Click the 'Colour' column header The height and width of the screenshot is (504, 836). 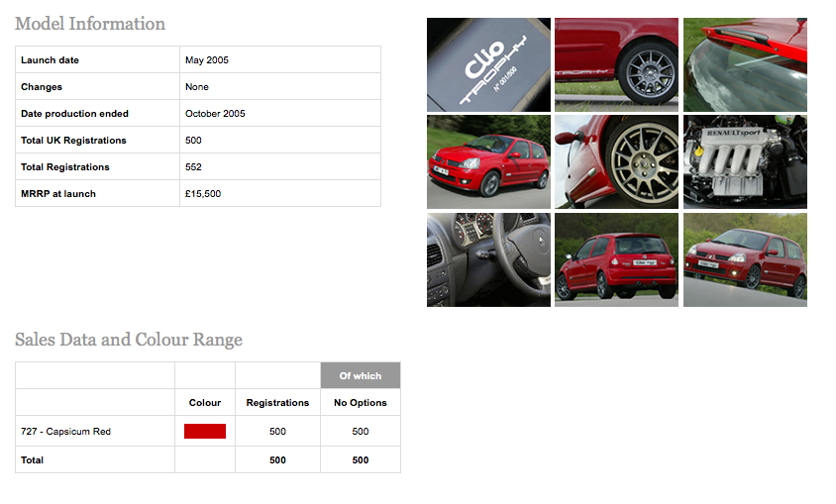[205, 402]
